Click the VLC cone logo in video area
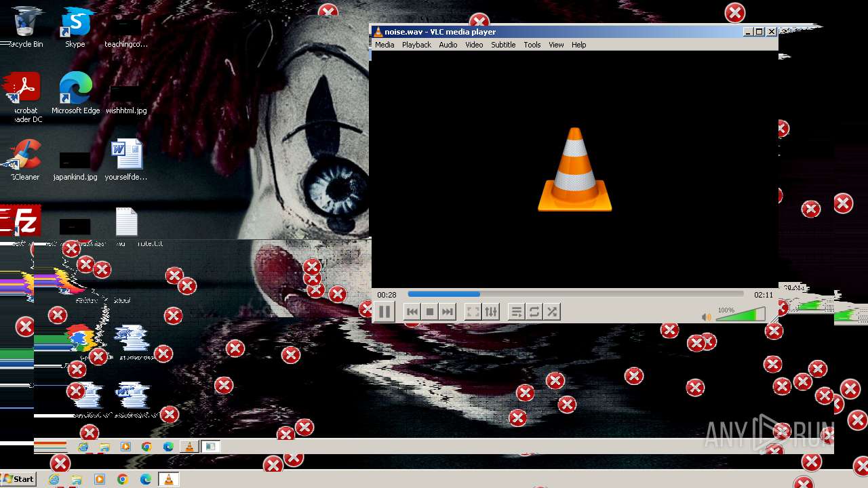 (x=575, y=169)
